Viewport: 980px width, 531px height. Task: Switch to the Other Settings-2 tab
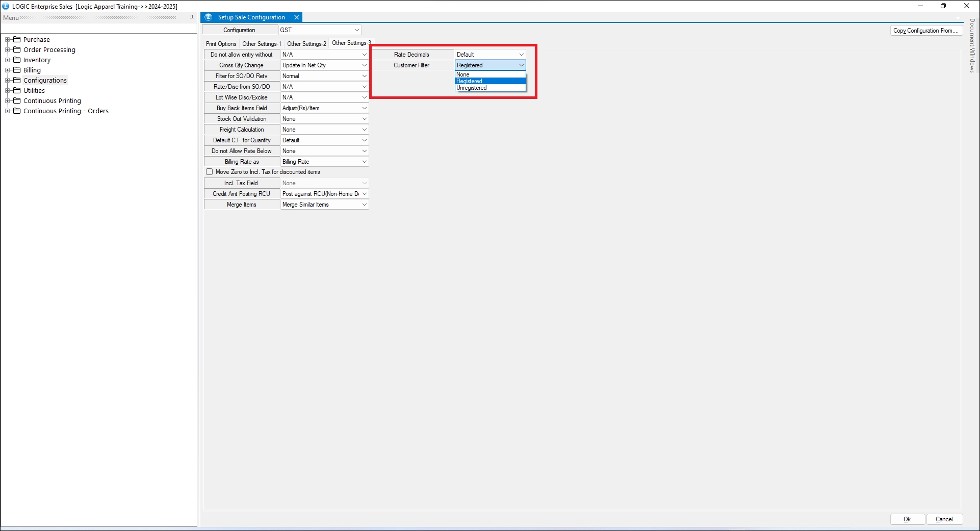coord(306,44)
